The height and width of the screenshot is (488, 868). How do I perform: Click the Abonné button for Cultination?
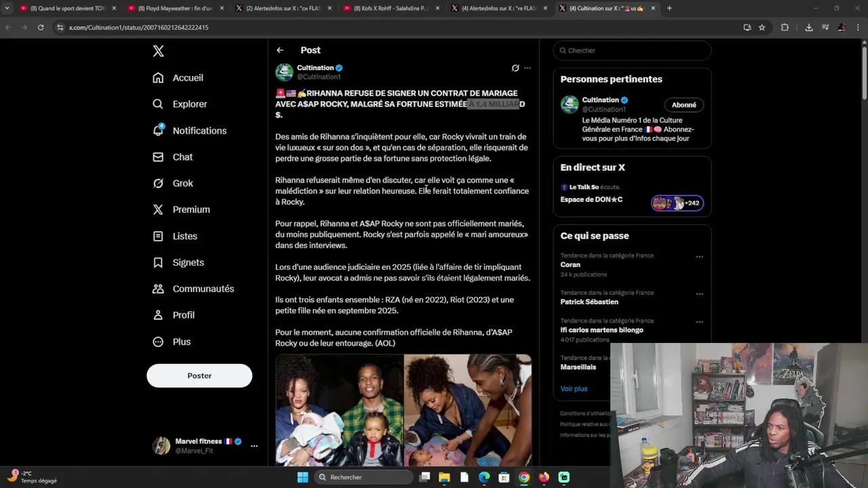point(684,105)
